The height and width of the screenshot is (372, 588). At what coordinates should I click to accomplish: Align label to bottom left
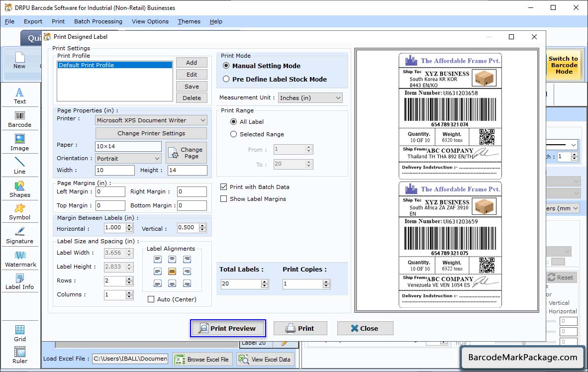click(158, 283)
